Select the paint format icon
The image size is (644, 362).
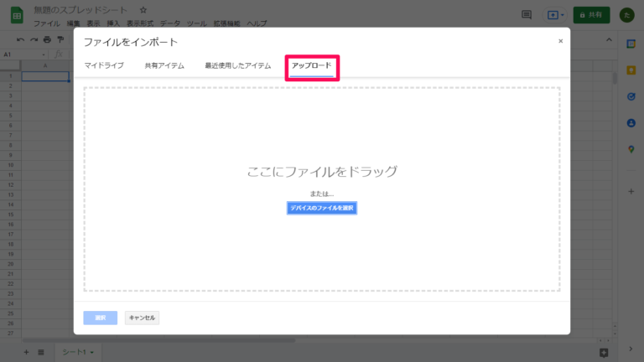point(60,40)
